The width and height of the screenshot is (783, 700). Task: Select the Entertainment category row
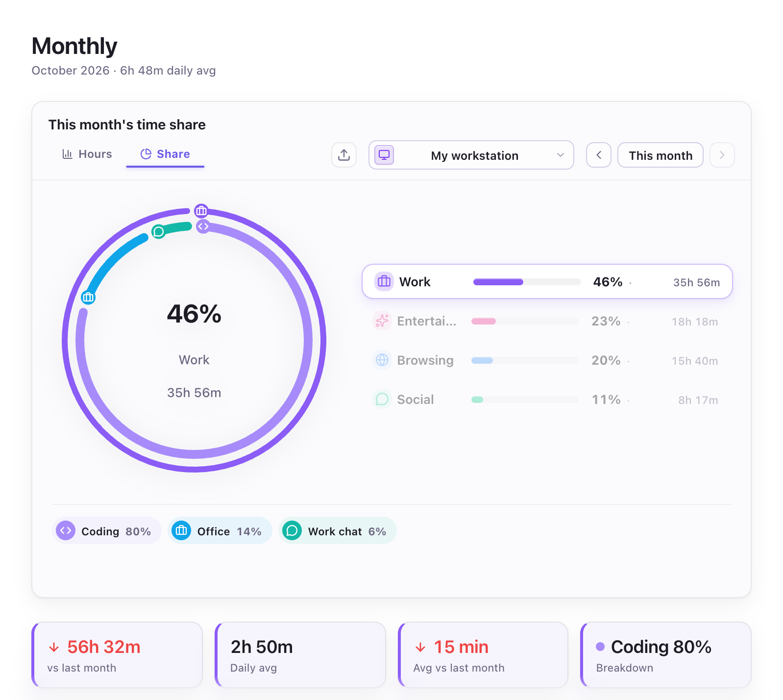click(x=547, y=321)
